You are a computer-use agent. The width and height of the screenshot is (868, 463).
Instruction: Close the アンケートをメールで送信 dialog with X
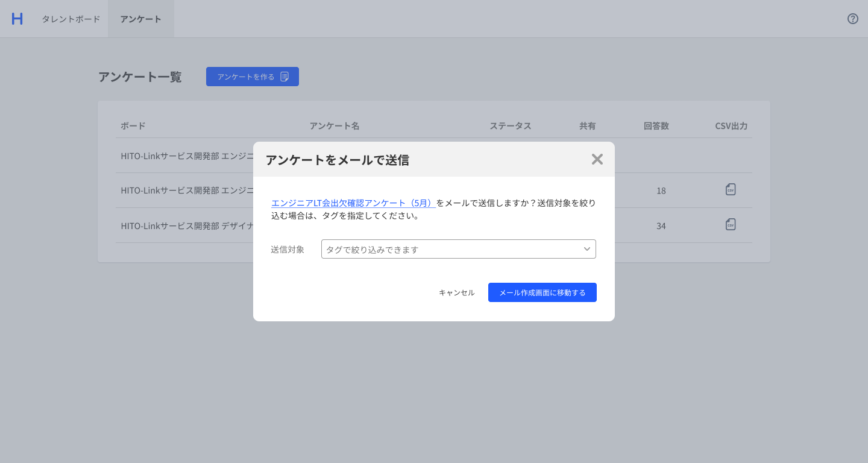click(x=597, y=159)
